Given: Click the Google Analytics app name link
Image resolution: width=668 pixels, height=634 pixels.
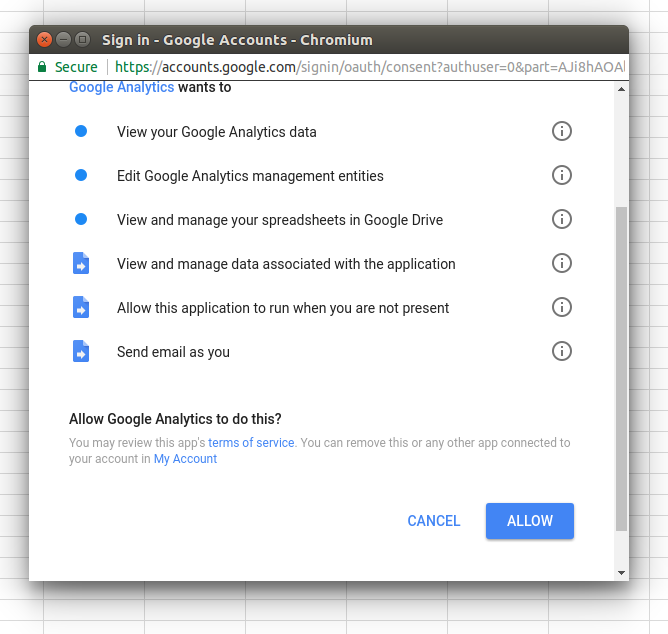Looking at the screenshot, I should coord(121,87).
